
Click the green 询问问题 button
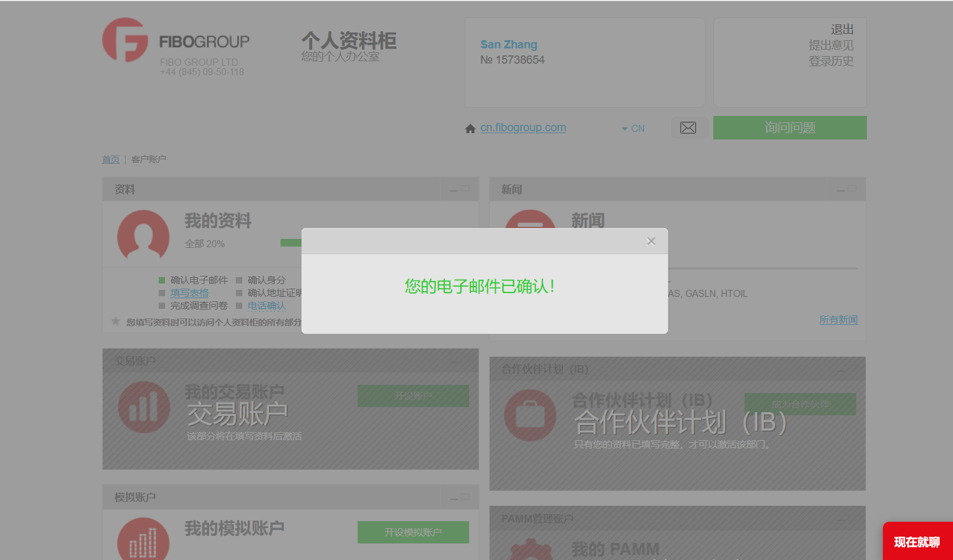(x=789, y=127)
